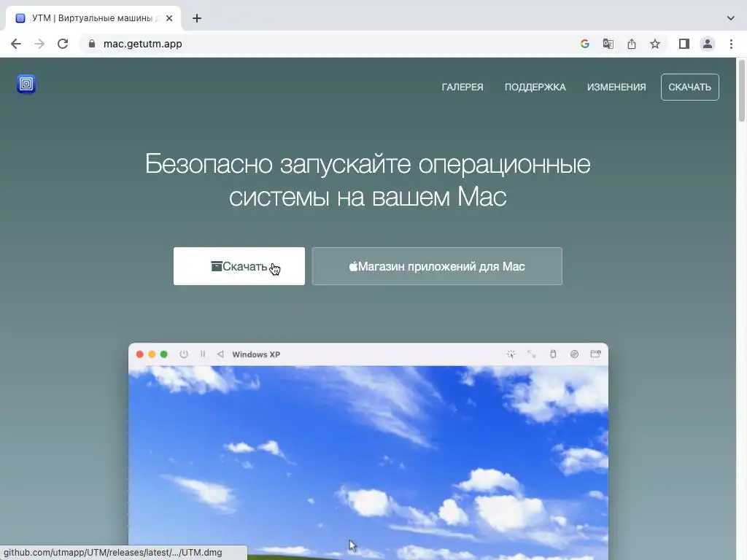The width and height of the screenshot is (747, 560).
Task: Click disc icon in VM toolbar
Action: click(x=575, y=354)
